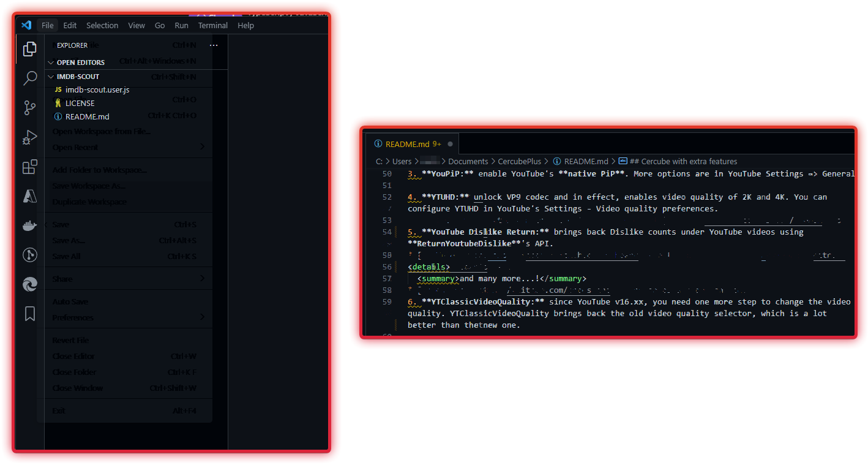Click the More Actions ellipsis in Explorer

tap(214, 45)
